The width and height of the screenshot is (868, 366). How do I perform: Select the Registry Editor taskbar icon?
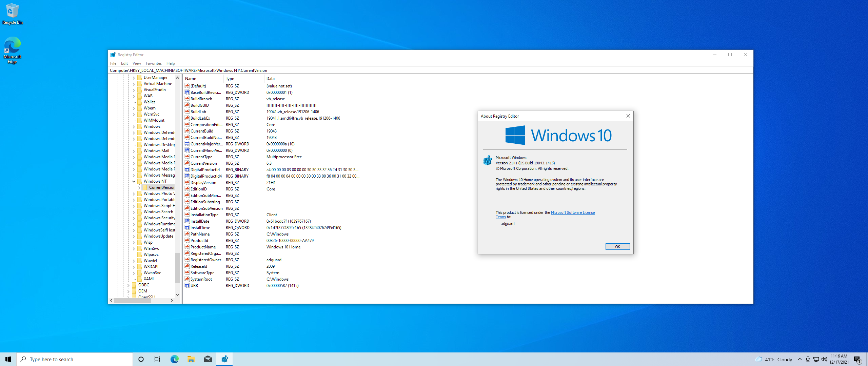click(x=224, y=359)
